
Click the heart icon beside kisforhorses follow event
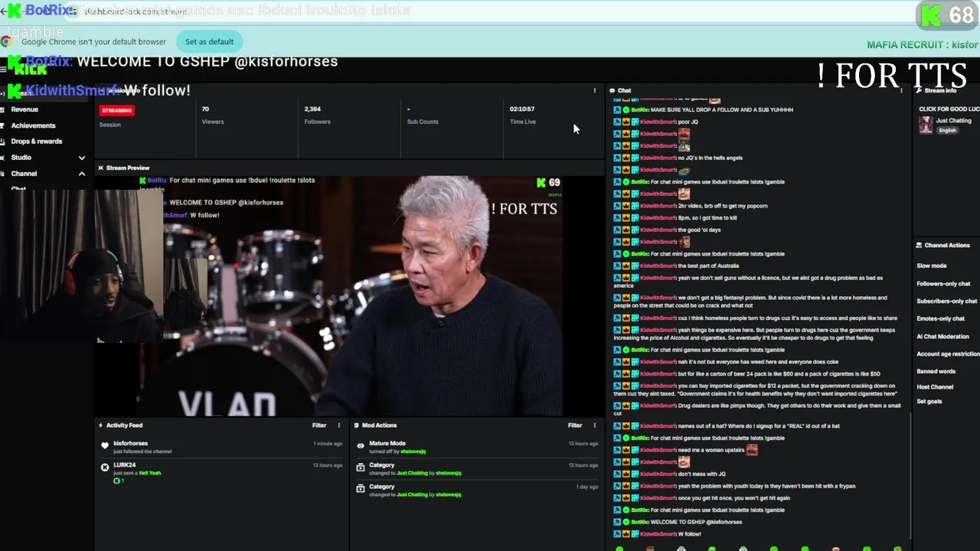point(105,445)
